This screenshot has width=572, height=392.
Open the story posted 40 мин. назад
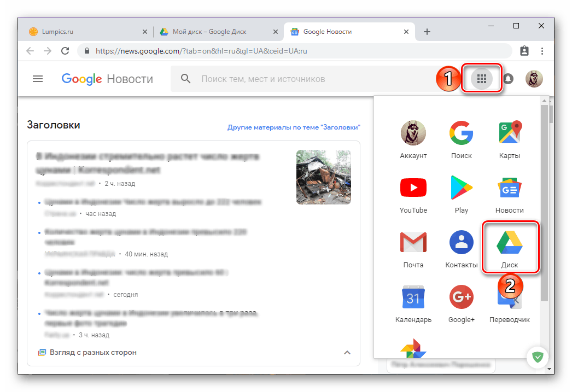(146, 237)
